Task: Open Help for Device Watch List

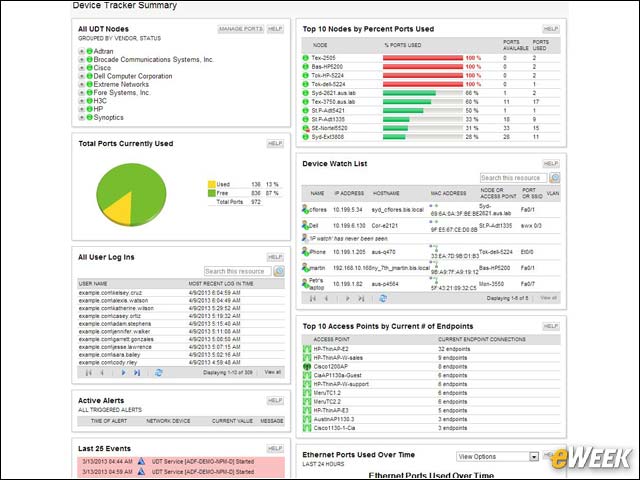Action: pos(551,164)
